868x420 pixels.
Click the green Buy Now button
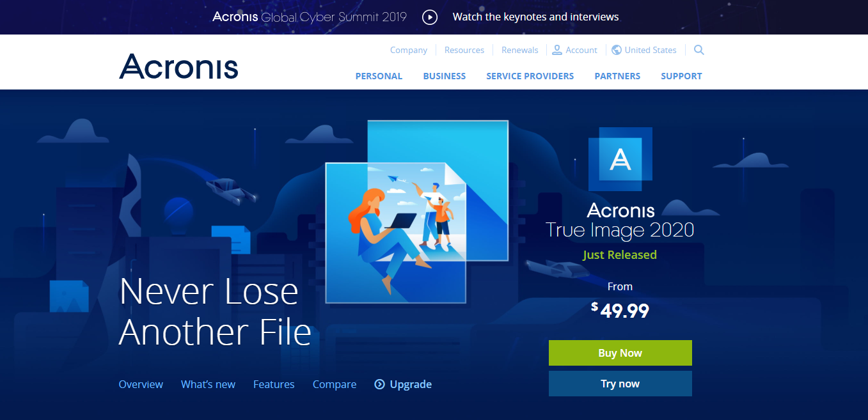620,353
